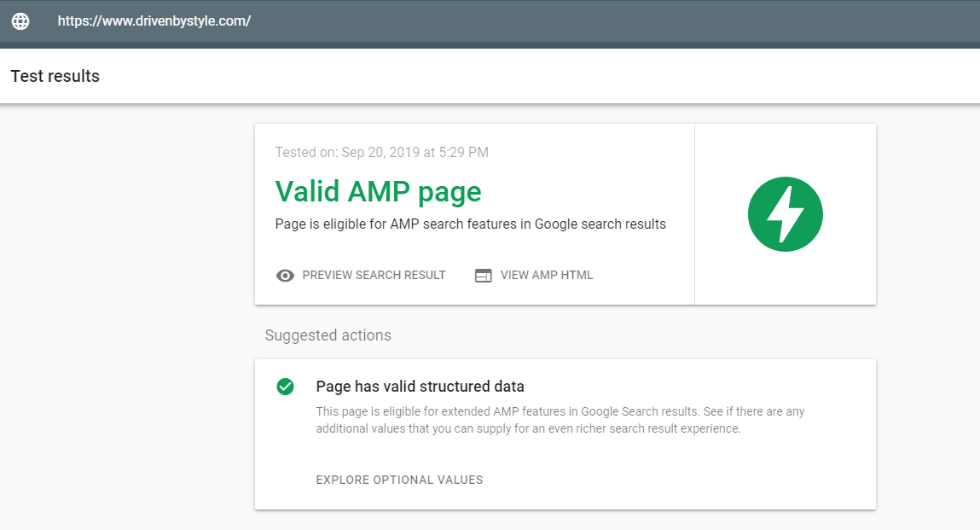Click the extended AMP features description paragraph
Screen dimensions: 980x530
[x=560, y=420]
